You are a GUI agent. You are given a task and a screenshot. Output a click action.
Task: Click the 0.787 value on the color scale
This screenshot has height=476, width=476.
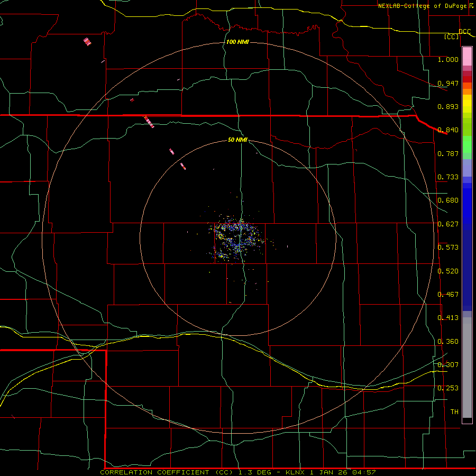448,153
